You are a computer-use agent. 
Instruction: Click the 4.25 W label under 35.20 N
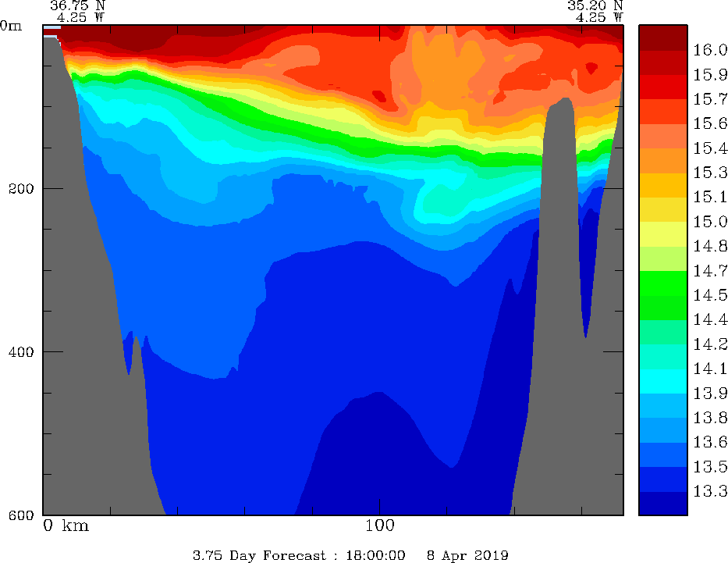click(x=599, y=17)
